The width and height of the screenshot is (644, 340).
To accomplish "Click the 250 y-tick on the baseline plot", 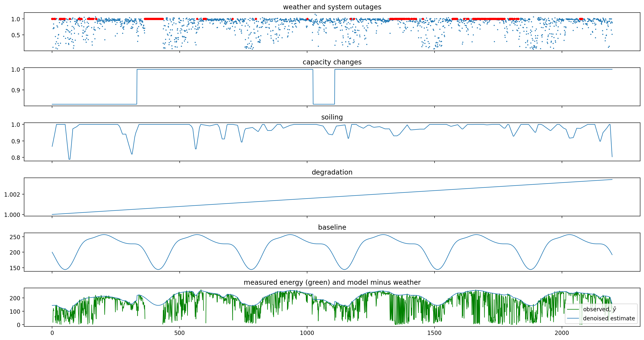I will tap(15, 237).
